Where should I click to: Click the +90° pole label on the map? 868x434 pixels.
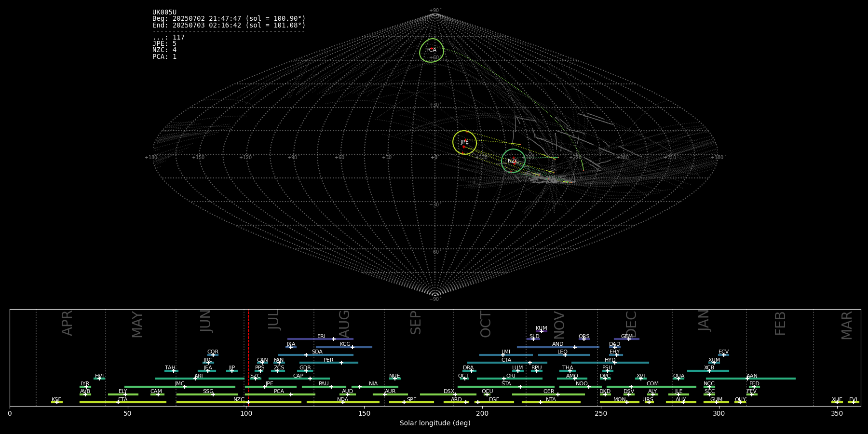434,10
